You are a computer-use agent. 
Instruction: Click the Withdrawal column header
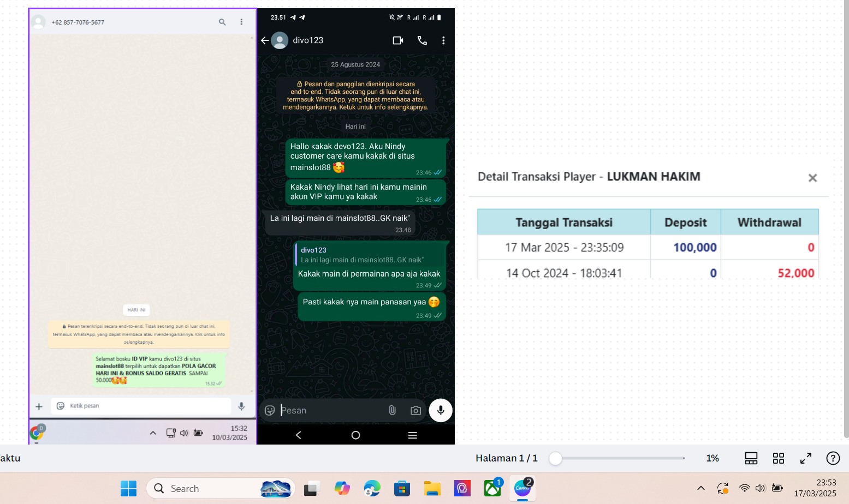click(x=770, y=223)
